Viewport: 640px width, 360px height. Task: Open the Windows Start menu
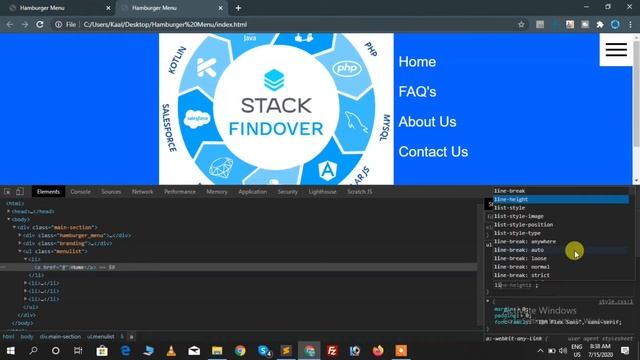pos(11,351)
